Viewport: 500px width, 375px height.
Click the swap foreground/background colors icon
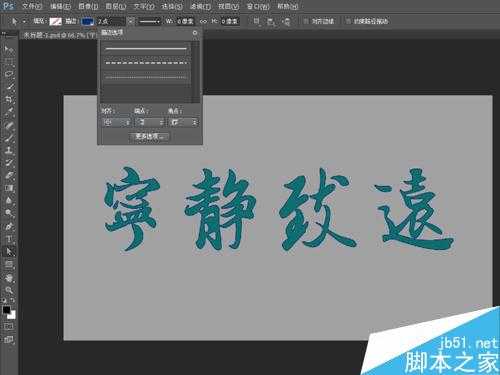12,300
